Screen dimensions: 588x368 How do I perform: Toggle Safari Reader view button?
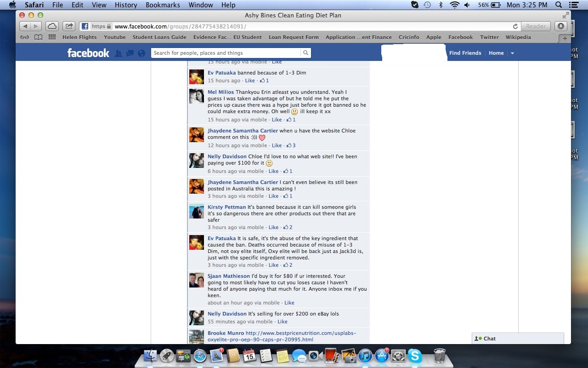click(536, 26)
